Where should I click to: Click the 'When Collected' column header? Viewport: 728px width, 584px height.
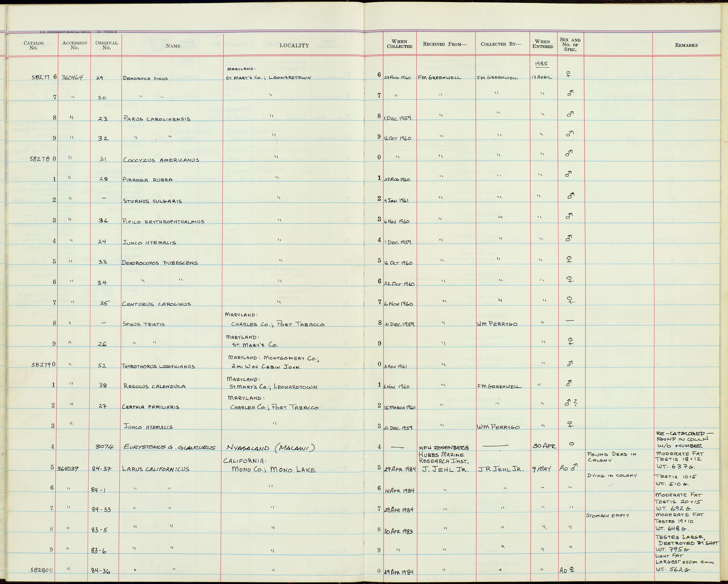(x=399, y=44)
